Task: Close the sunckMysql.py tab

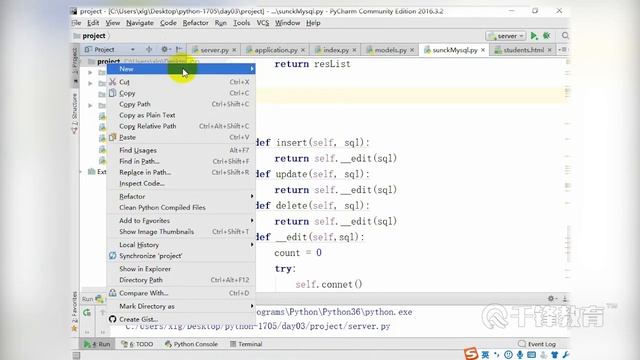Action: 483,50
